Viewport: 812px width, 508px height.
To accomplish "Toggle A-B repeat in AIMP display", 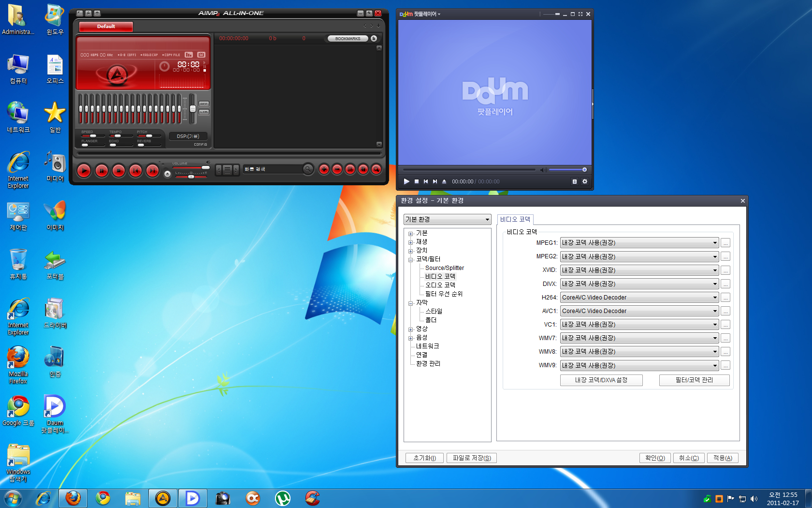I will 127,55.
